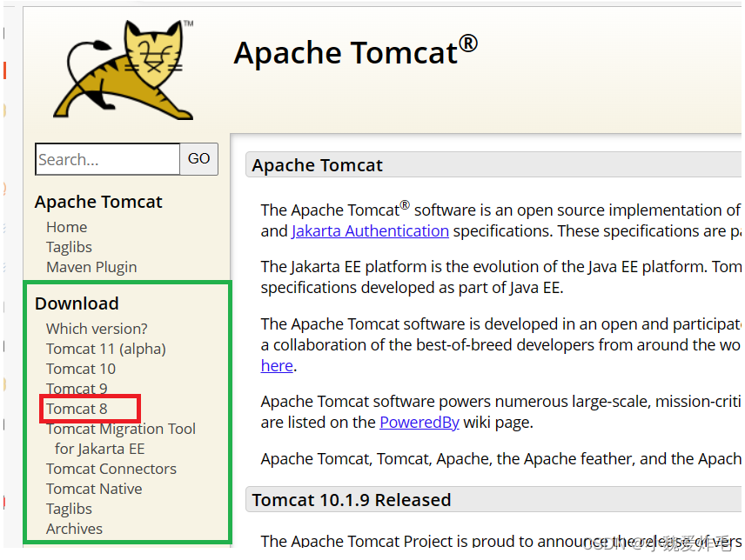Select Tomcat 9 download link

point(77,389)
